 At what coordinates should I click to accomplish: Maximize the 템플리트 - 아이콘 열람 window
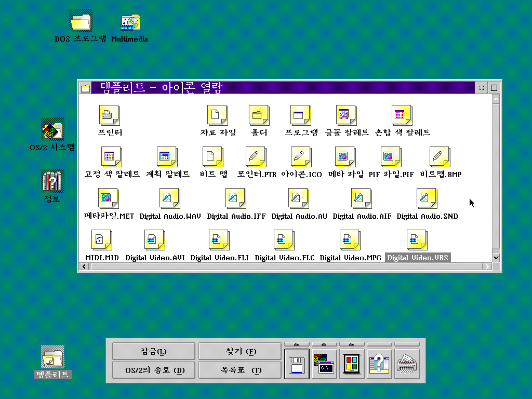point(494,88)
